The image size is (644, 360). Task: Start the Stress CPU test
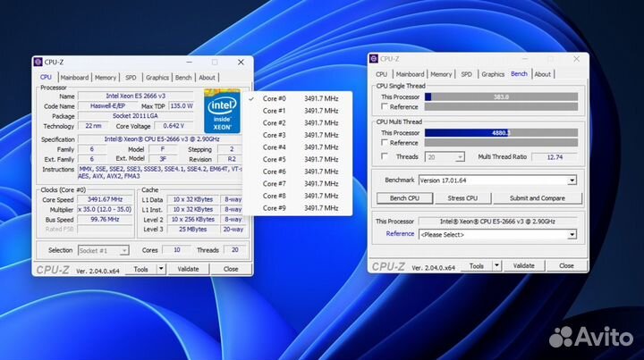pos(462,198)
